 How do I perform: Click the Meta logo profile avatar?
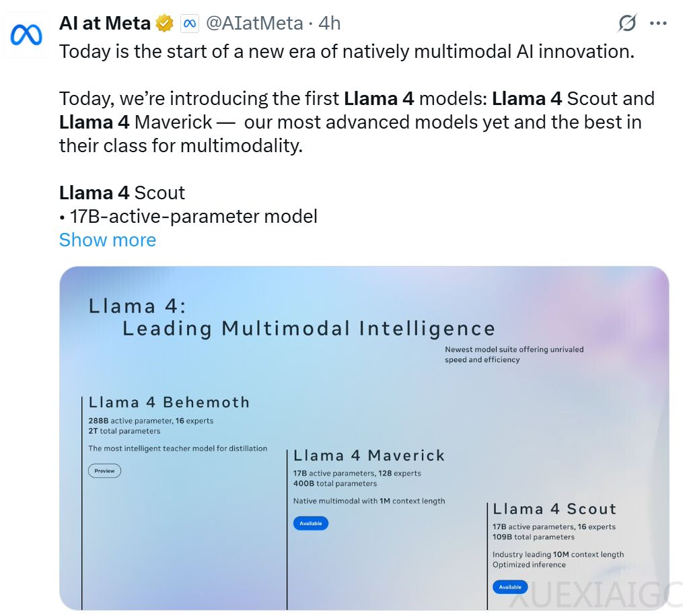click(26, 36)
